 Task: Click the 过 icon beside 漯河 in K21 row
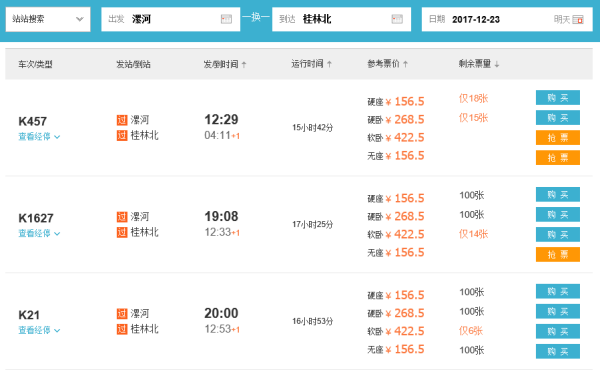click(122, 314)
